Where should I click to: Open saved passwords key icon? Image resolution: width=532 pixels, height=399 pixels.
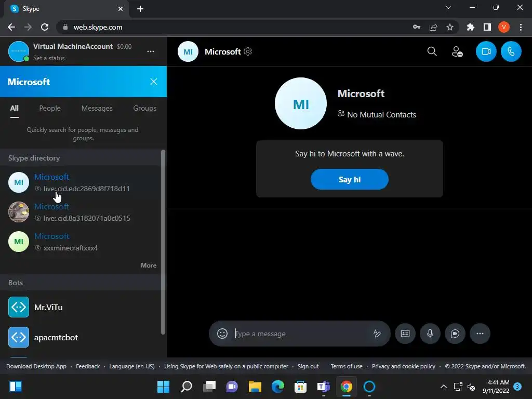coord(417,27)
